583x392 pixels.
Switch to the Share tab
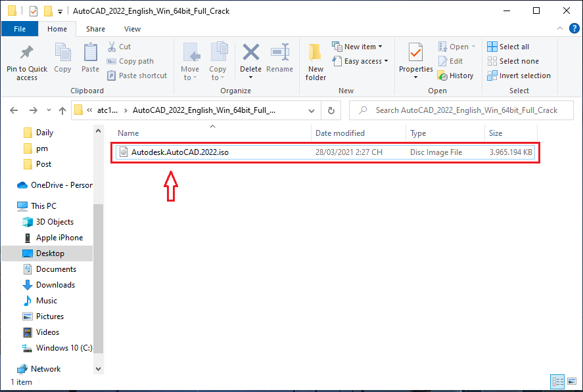[x=95, y=29]
